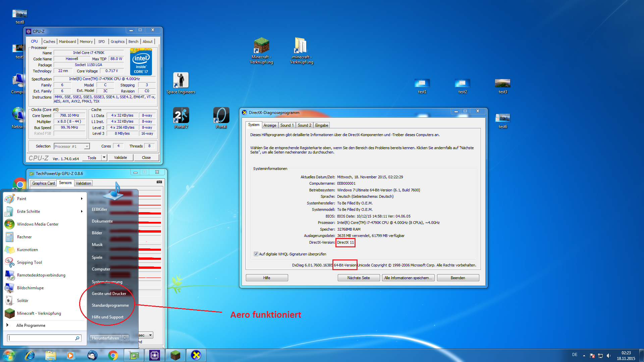Show hidden tray icons arrow
Viewport: 644px width, 362px height.
(584, 356)
